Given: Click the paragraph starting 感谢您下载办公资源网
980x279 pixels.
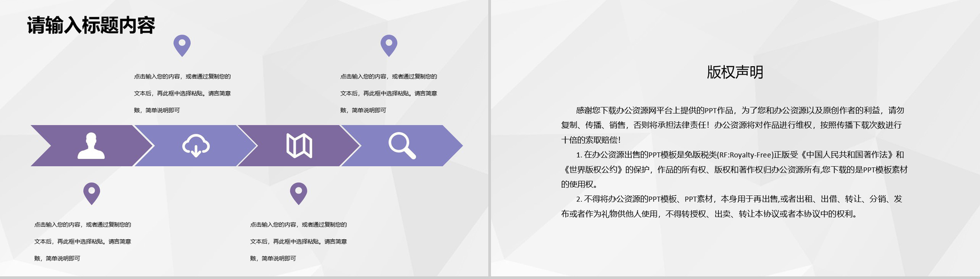Looking at the screenshot, I should coord(733,125).
